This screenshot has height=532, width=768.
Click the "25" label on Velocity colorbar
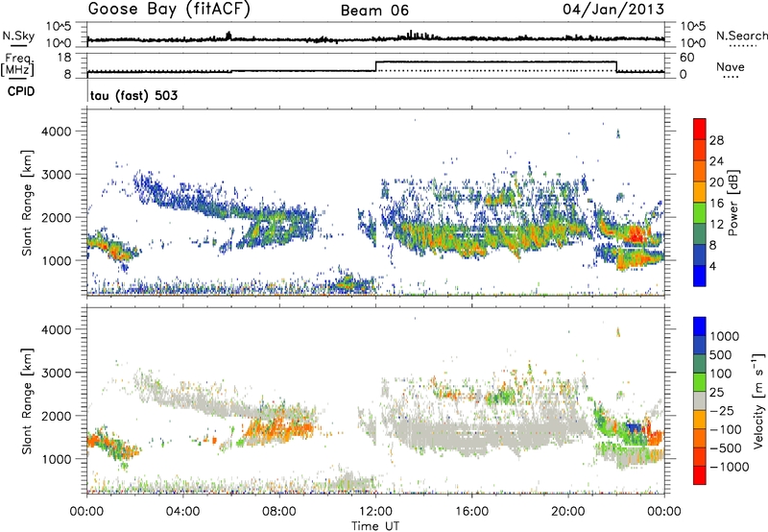[716, 392]
